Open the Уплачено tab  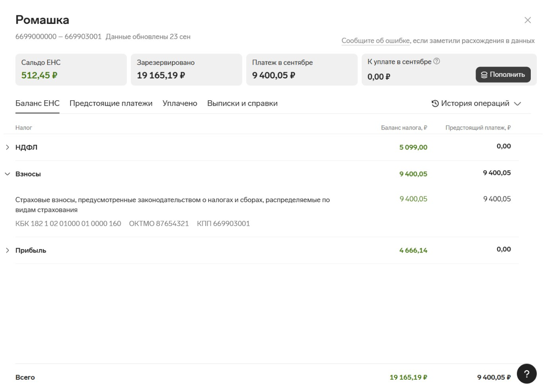[180, 103]
